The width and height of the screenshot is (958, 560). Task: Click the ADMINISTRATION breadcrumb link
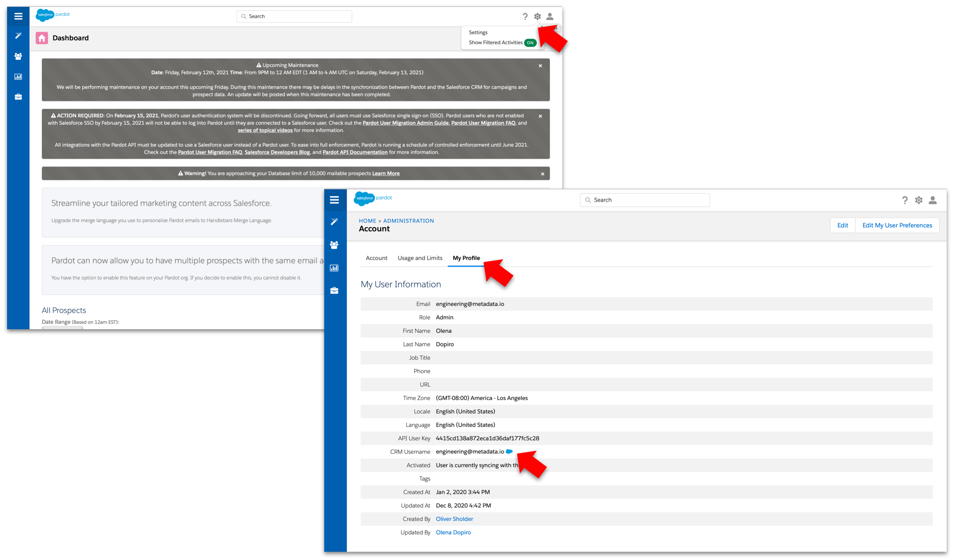tap(408, 221)
